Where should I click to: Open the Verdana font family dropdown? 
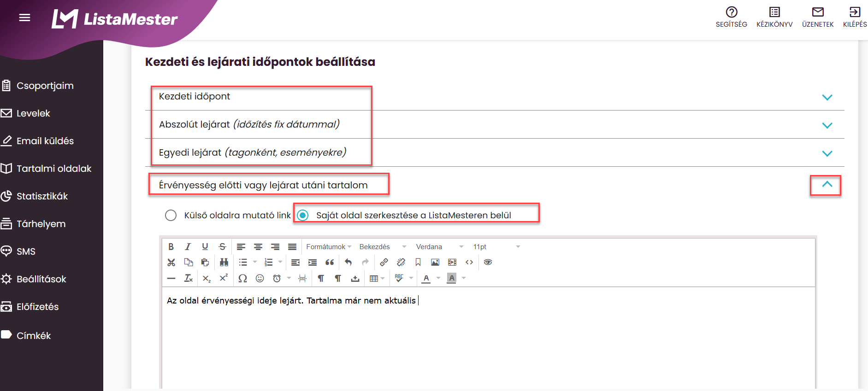[440, 247]
